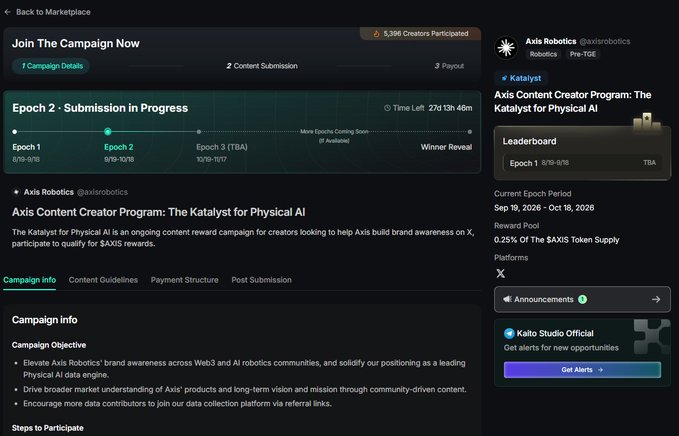This screenshot has width=679, height=436.
Task: Click the Announcements count badge 1
Action: pos(582,299)
